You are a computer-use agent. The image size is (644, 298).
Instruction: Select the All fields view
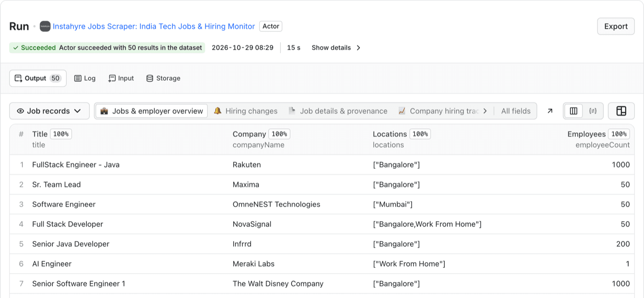point(516,111)
